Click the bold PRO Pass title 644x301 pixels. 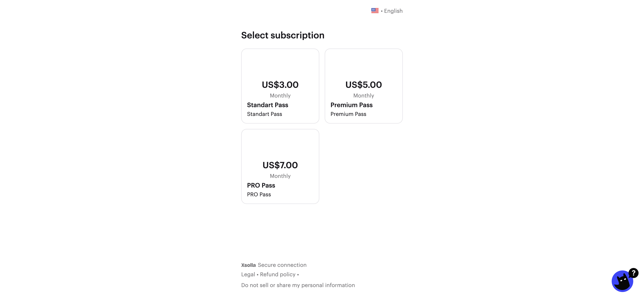click(261, 185)
